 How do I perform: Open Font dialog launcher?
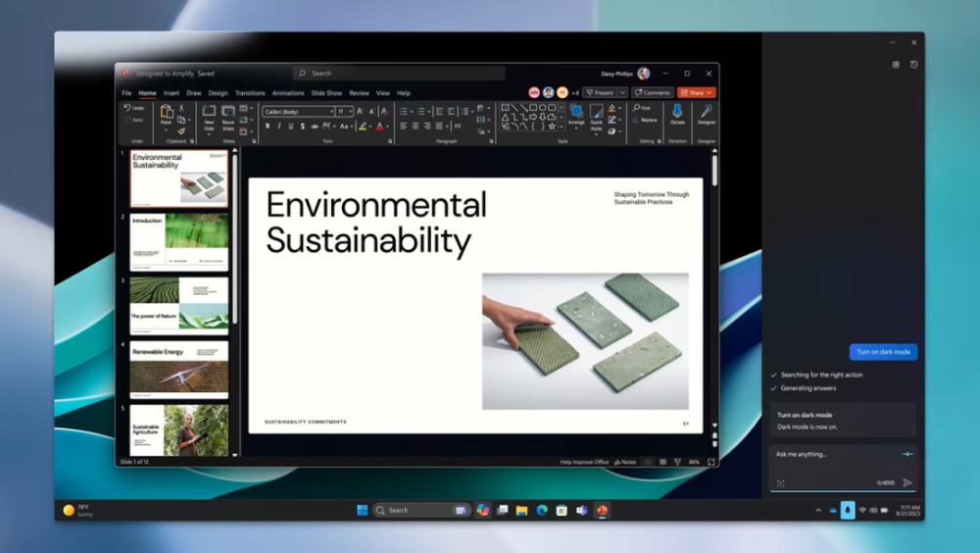pyautogui.click(x=390, y=141)
